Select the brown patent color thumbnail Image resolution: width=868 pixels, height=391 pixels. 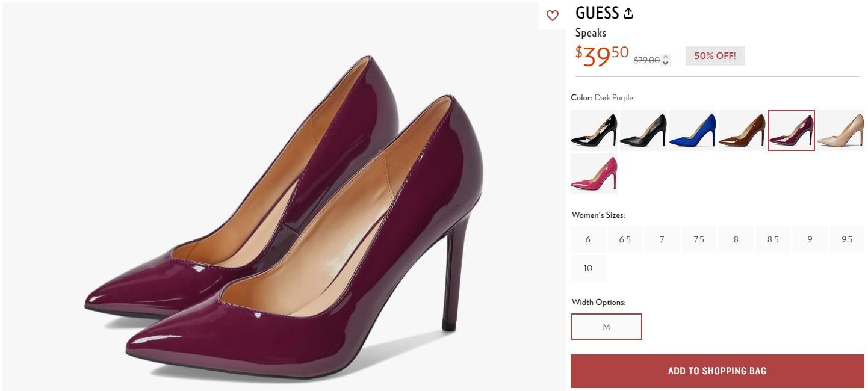[x=741, y=130]
